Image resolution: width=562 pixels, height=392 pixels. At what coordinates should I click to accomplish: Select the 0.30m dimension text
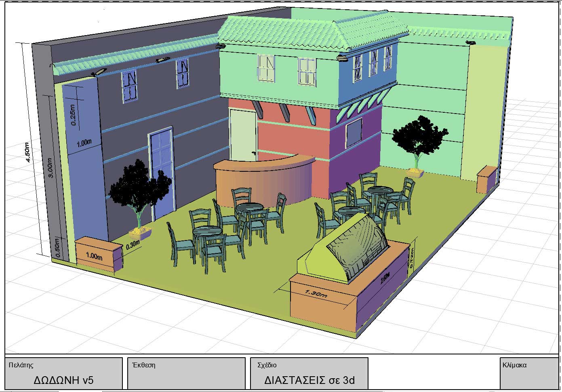[133, 244]
